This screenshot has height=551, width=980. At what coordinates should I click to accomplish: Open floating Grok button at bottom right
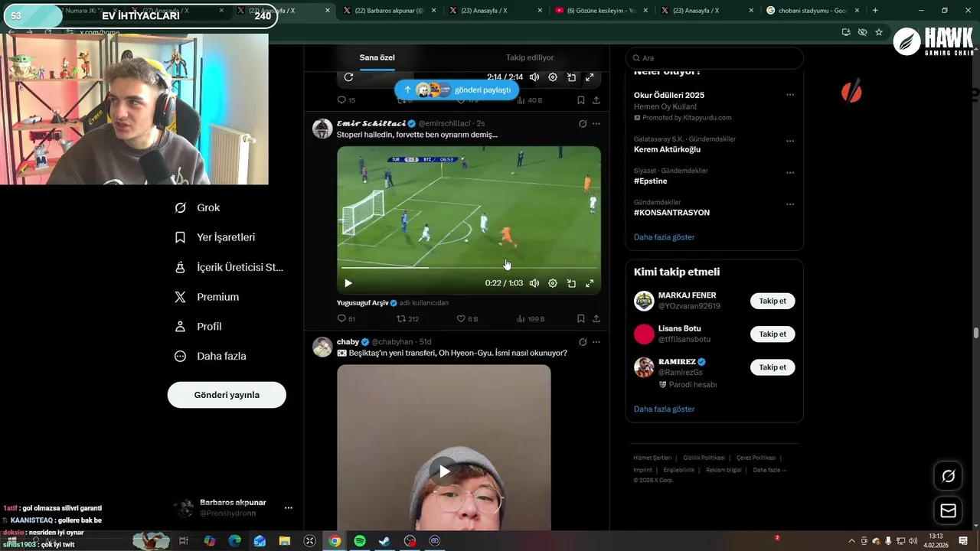(x=948, y=476)
